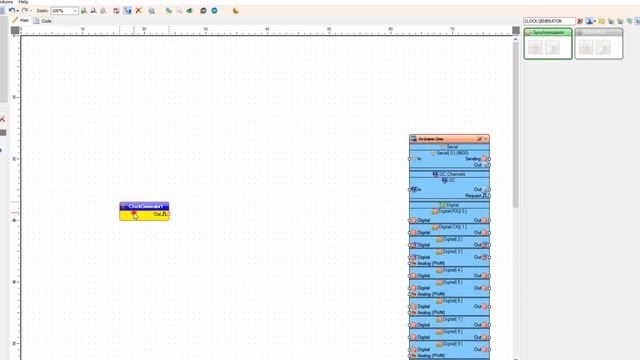Open the Undo history dropdown arrow

point(18,11)
